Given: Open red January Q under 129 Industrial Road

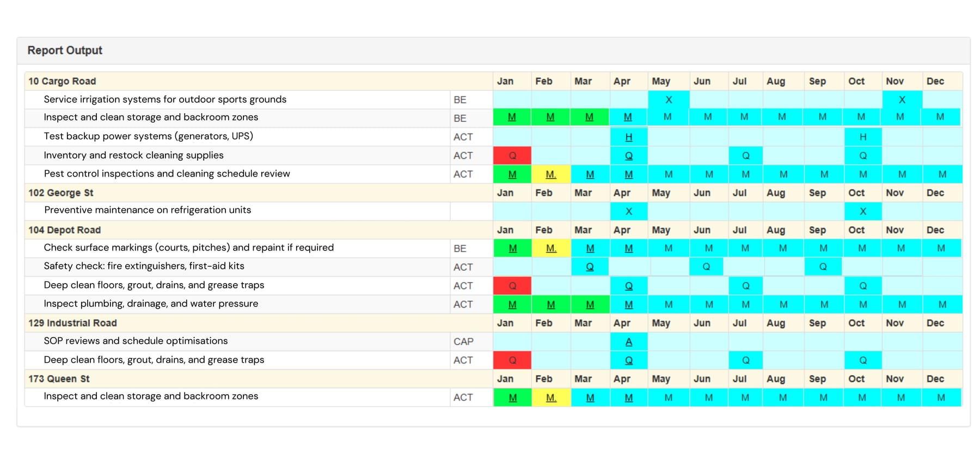Looking at the screenshot, I should 512,360.
